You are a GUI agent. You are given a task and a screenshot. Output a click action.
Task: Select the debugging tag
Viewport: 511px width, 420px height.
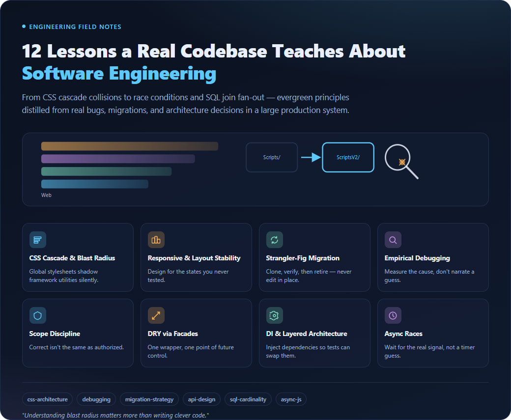(96, 399)
